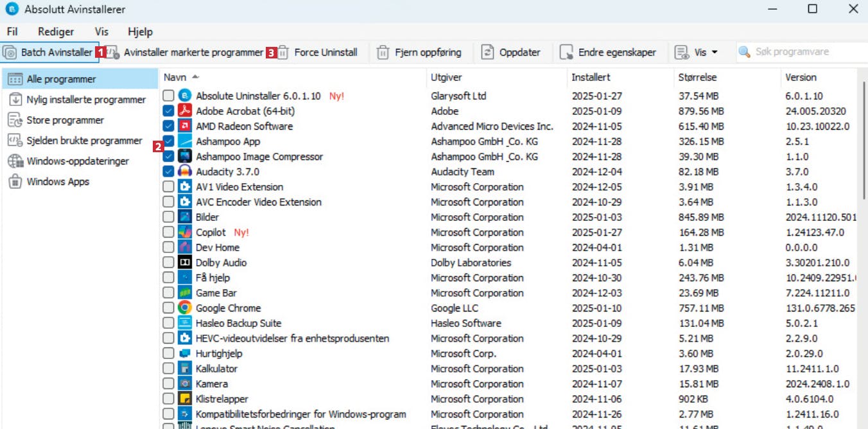The width and height of the screenshot is (868, 429).
Task: Open the Vis dropdown in the toolbar
Action: pos(697,53)
